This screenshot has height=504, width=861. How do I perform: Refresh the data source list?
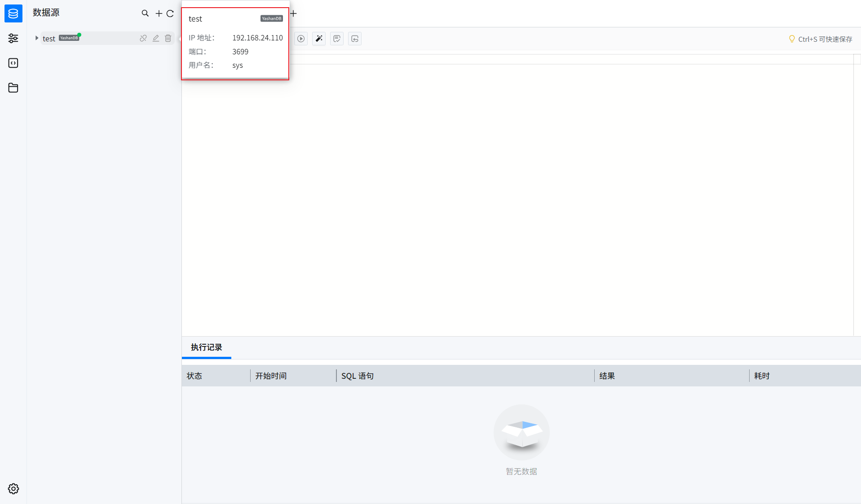(170, 13)
